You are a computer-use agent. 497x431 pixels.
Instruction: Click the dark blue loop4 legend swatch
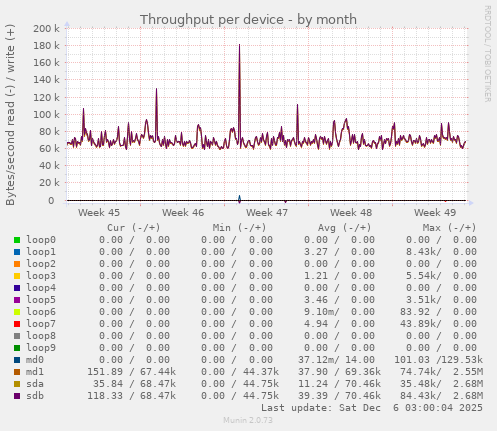pyautogui.click(x=17, y=288)
